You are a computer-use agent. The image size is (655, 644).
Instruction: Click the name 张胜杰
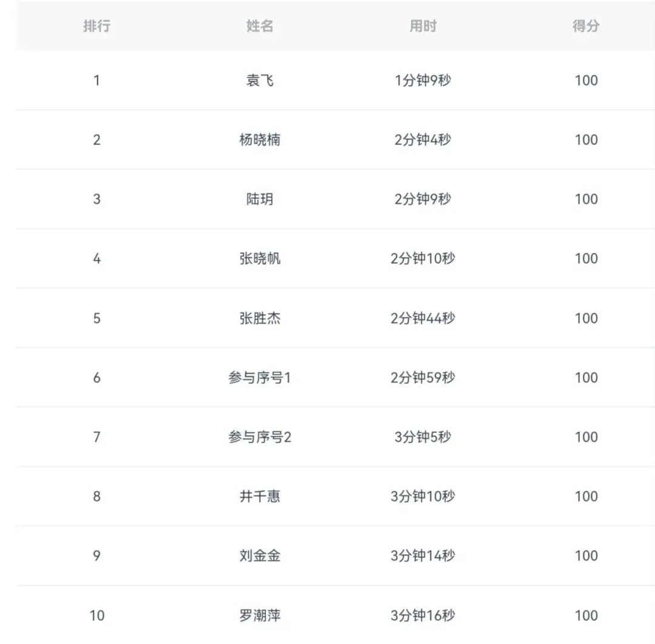[x=260, y=318]
